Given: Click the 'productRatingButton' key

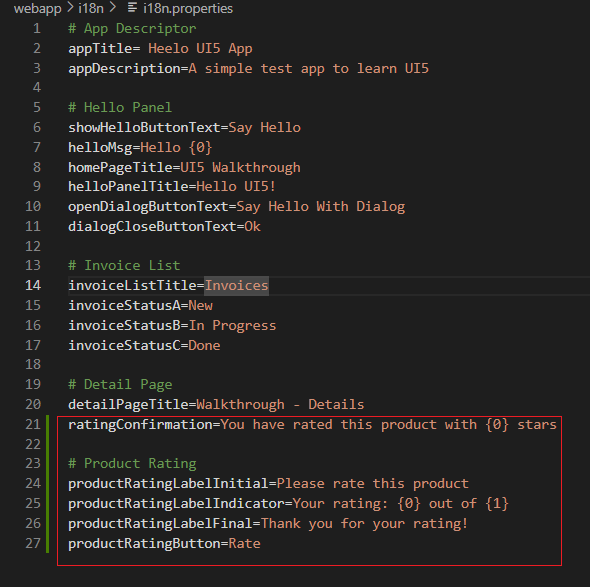Looking at the screenshot, I should pyautogui.click(x=144, y=544).
